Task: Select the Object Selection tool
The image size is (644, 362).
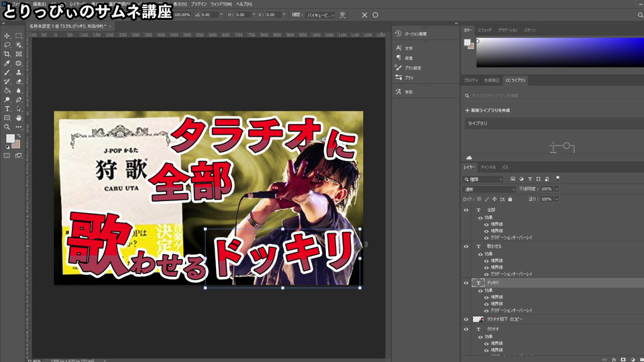Action: click(x=19, y=45)
